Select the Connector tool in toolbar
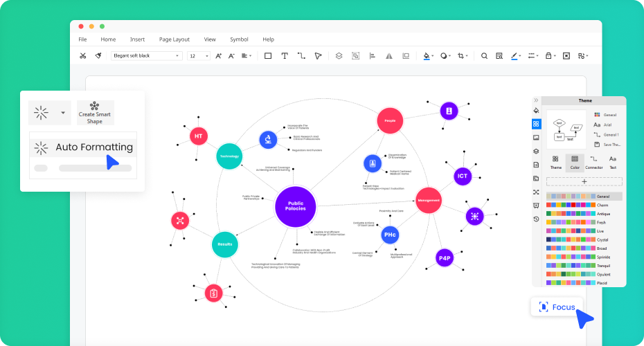The height and width of the screenshot is (346, 644). [301, 55]
